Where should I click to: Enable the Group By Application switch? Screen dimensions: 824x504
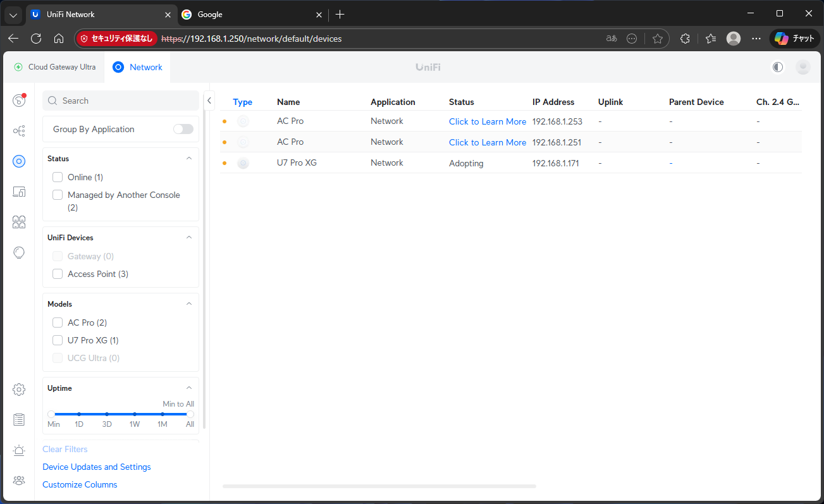click(183, 129)
